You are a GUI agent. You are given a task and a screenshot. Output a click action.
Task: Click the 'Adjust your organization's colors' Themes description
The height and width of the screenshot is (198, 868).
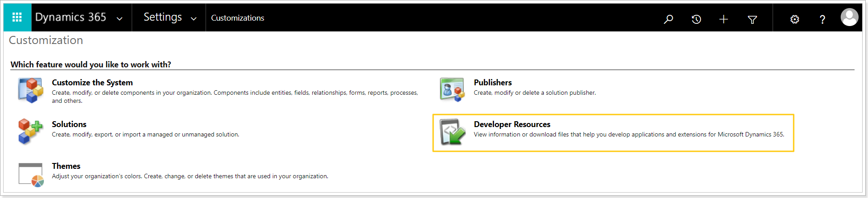click(x=190, y=176)
